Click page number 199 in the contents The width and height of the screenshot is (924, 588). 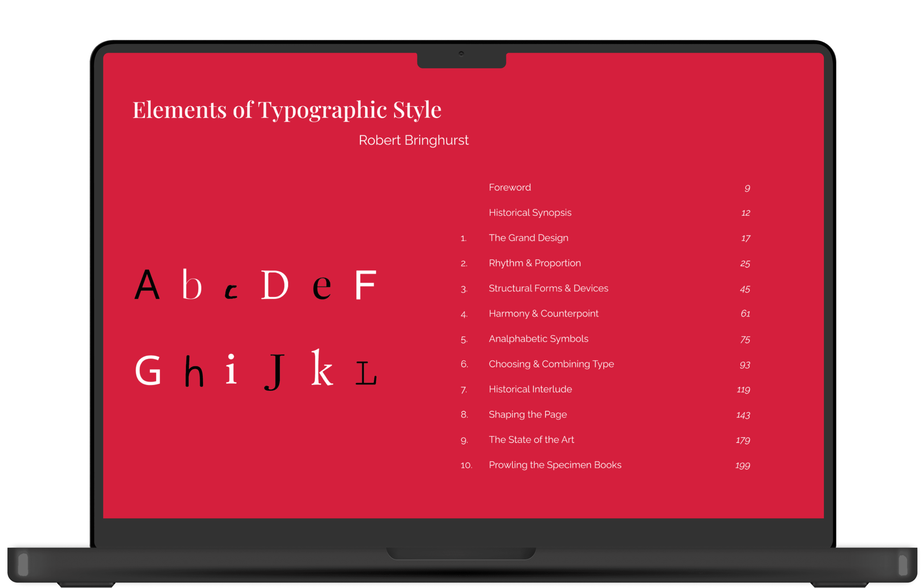pyautogui.click(x=743, y=465)
